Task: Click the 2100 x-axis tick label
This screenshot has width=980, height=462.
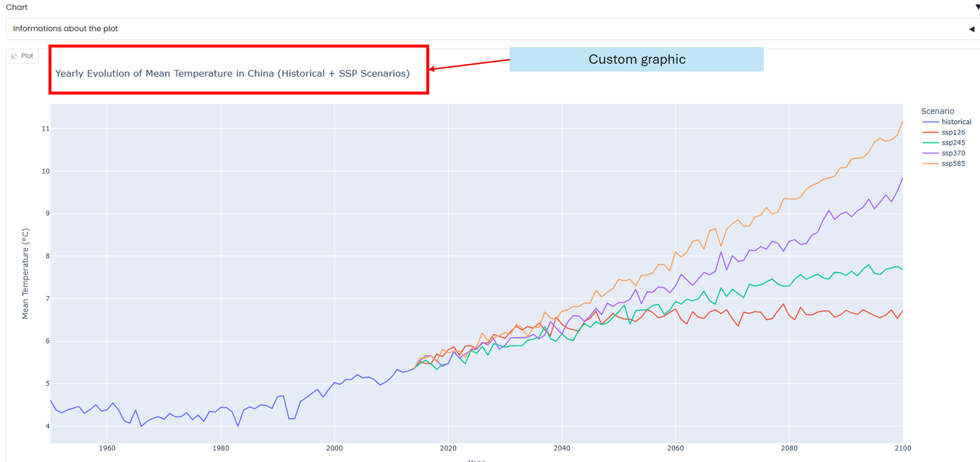Action: tap(903, 448)
